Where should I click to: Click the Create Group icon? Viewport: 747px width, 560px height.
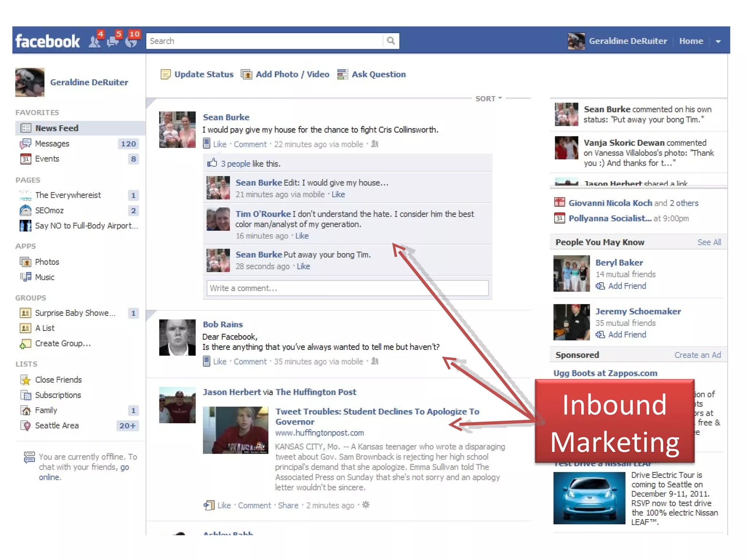click(26, 344)
